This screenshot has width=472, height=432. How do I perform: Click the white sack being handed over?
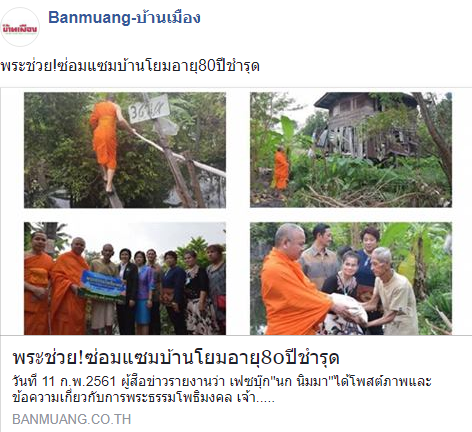click(347, 307)
